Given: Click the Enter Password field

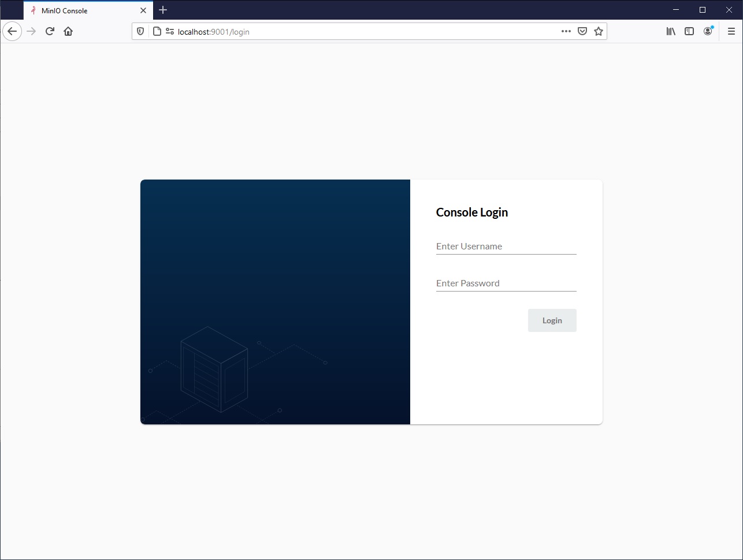Looking at the screenshot, I should [x=506, y=283].
